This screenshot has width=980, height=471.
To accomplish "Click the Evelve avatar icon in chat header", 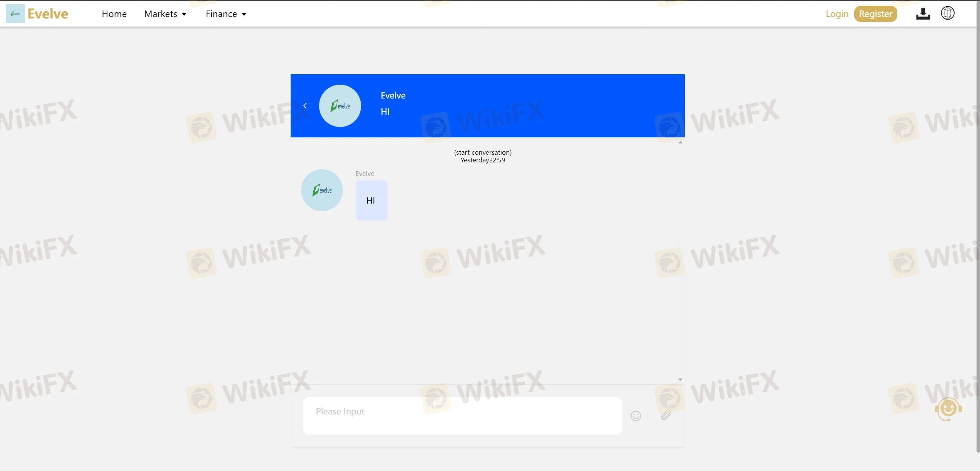I will [x=339, y=105].
